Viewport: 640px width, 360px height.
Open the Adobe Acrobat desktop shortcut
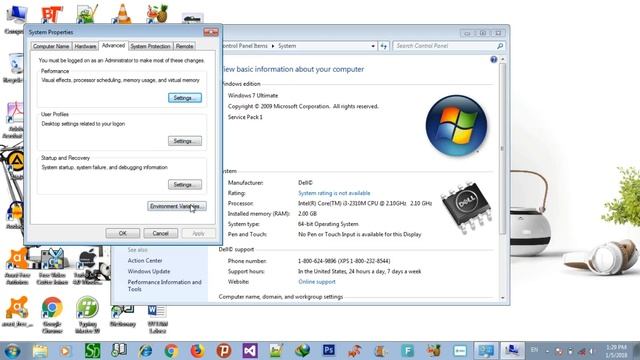point(14,120)
